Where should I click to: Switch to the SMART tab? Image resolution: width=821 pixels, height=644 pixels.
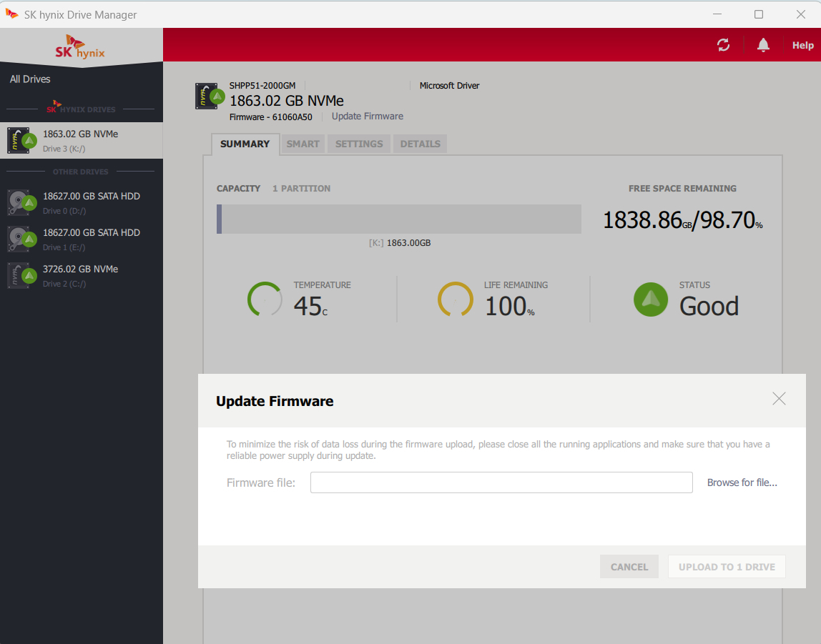pos(303,144)
